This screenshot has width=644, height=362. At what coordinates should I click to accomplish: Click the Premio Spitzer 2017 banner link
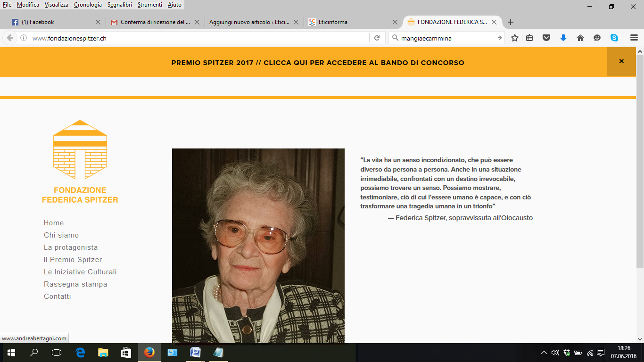click(x=318, y=63)
